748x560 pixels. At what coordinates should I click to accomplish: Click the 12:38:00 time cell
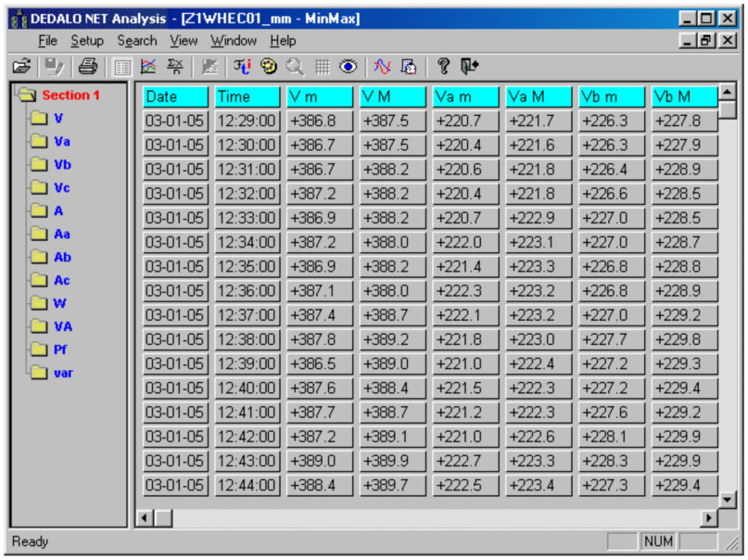(x=247, y=339)
